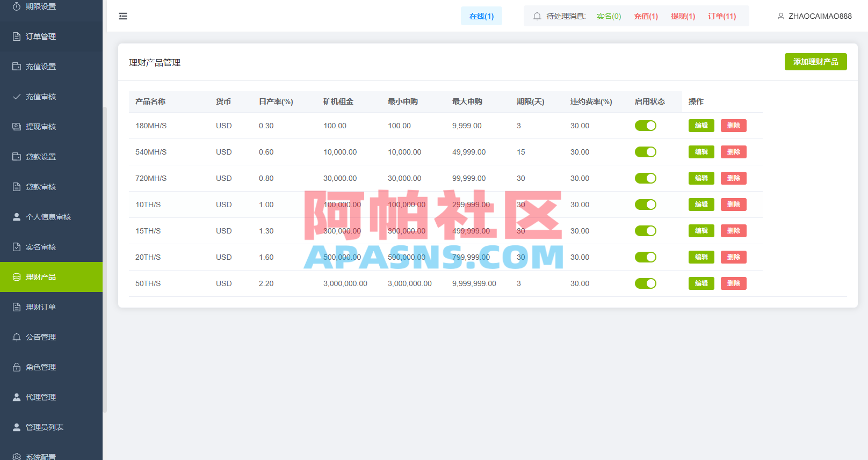Click the clock icon next to 期限设置
This screenshot has height=460, width=868.
click(17, 6)
